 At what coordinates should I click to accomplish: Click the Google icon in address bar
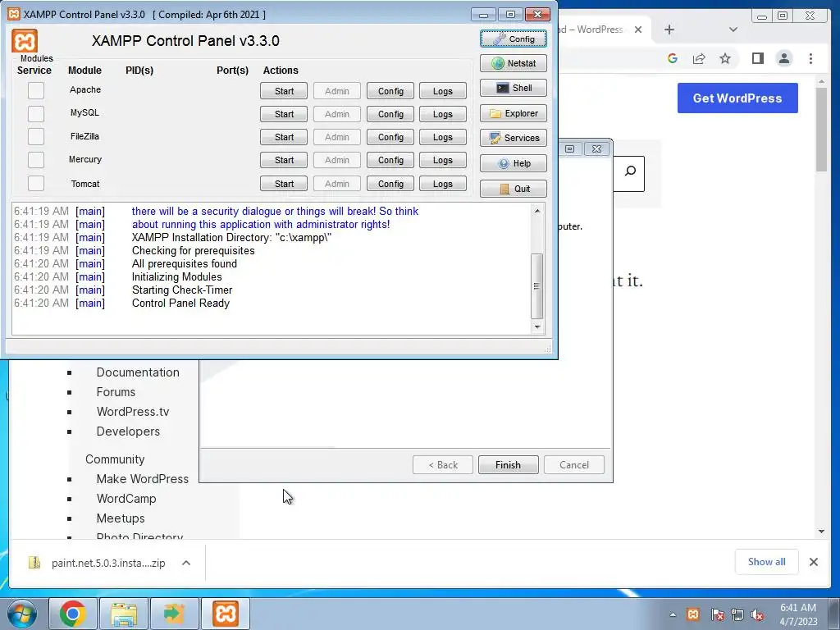pyautogui.click(x=673, y=58)
